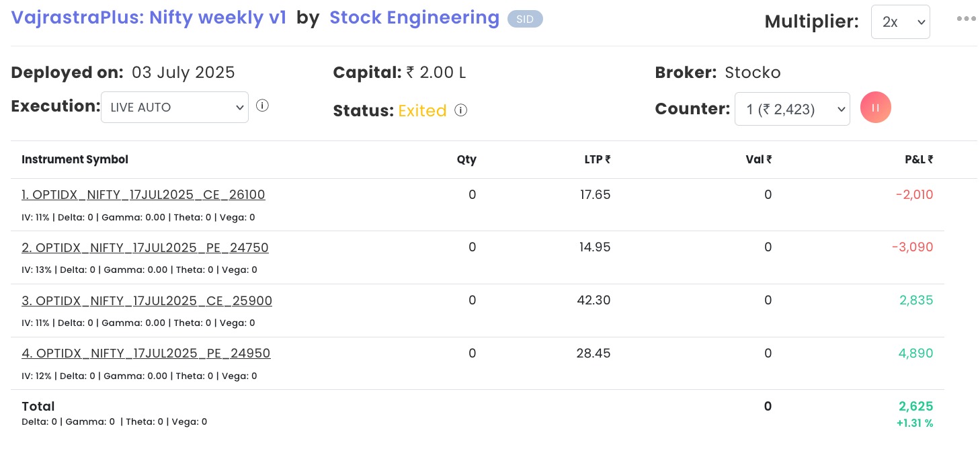This screenshot has width=980, height=449.
Task: Click the LTP ₹ column header
Action: pos(597,160)
